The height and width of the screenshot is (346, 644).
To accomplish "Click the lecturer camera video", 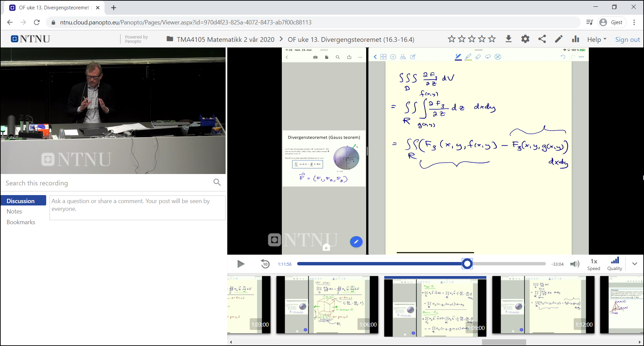I will (113, 111).
